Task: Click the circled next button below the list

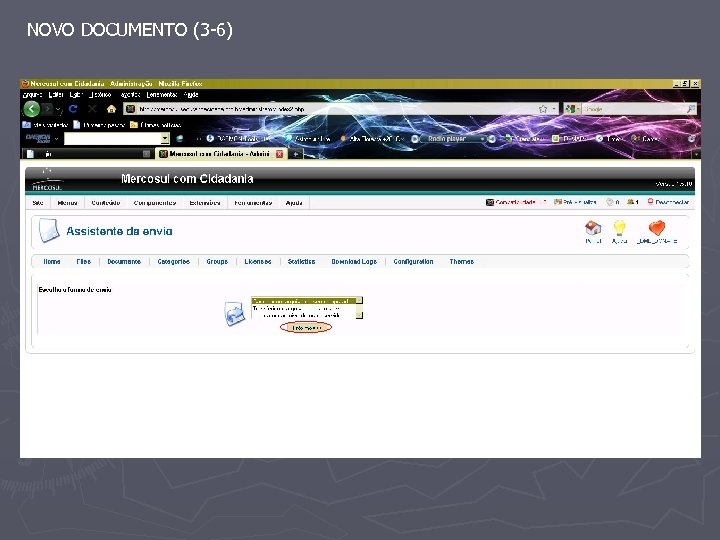Action: coord(306,327)
